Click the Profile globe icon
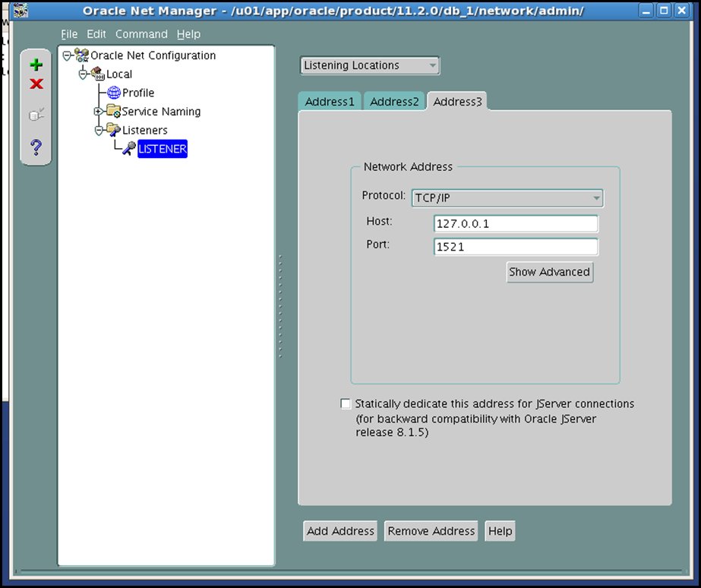Viewport: 701px width, 588px height. point(114,93)
